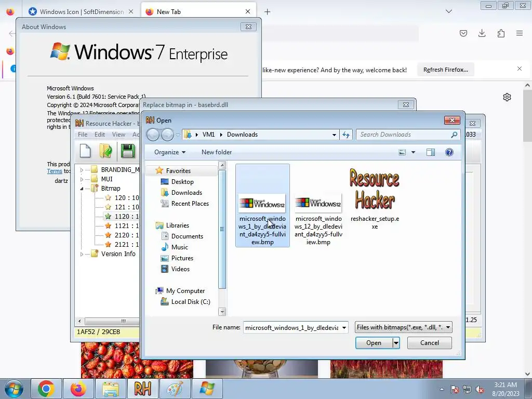Switch to the Windows Icon SoftDimension tab
Image resolution: width=532 pixels, height=399 pixels.
coord(81,12)
